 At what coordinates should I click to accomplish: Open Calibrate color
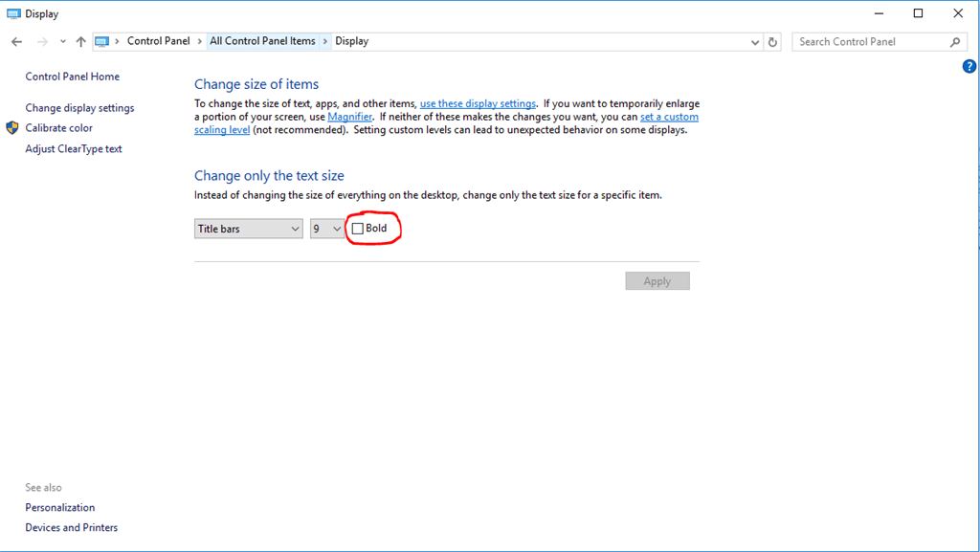coord(58,128)
